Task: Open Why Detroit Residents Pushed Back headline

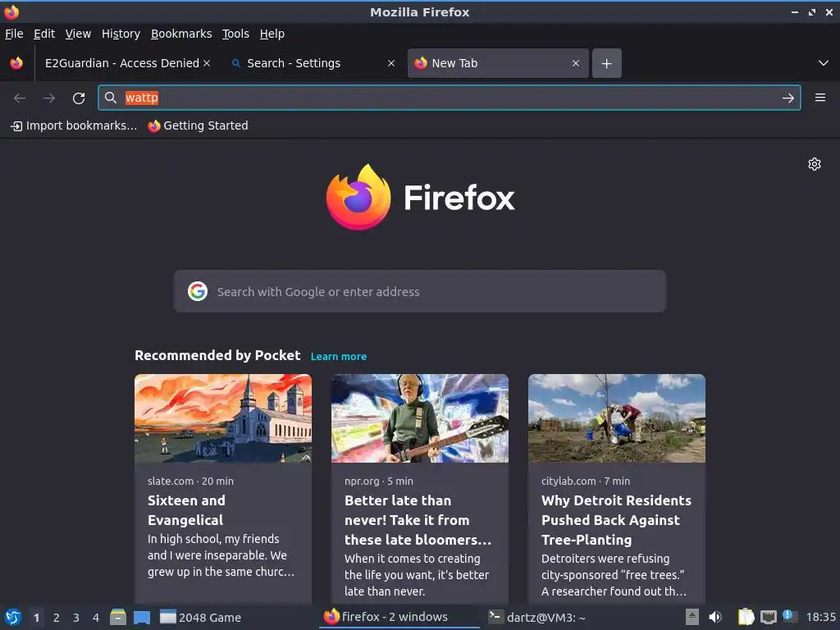Action: pos(616,520)
